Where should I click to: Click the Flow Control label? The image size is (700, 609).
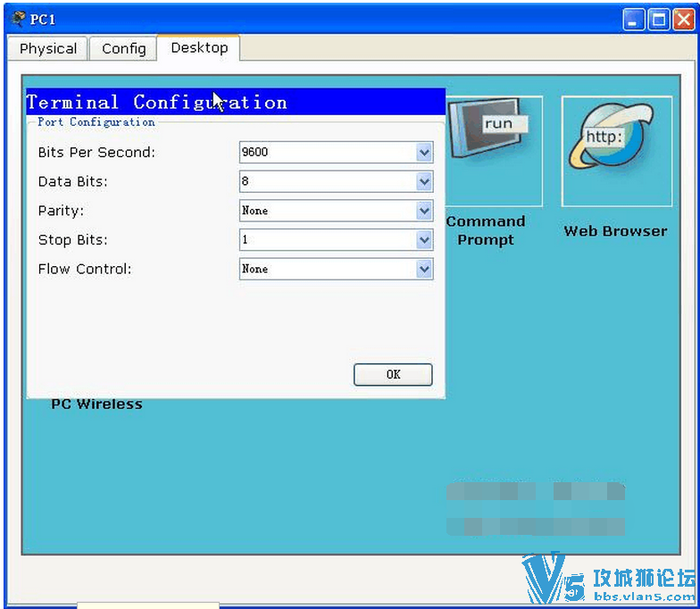point(85,269)
